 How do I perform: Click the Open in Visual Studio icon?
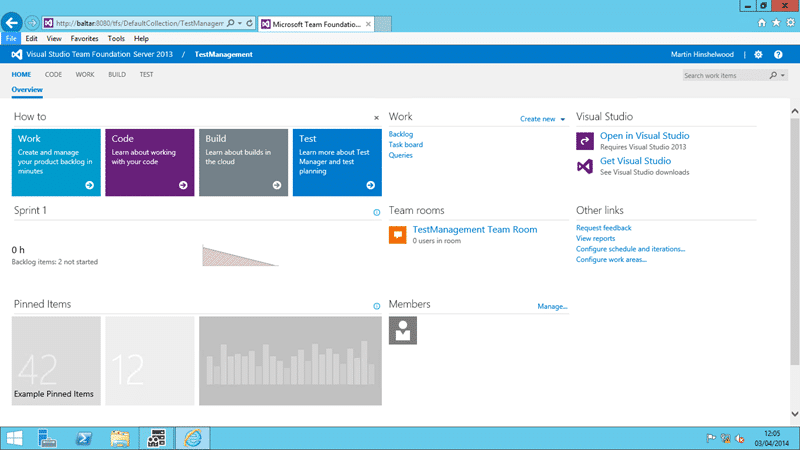click(x=585, y=141)
